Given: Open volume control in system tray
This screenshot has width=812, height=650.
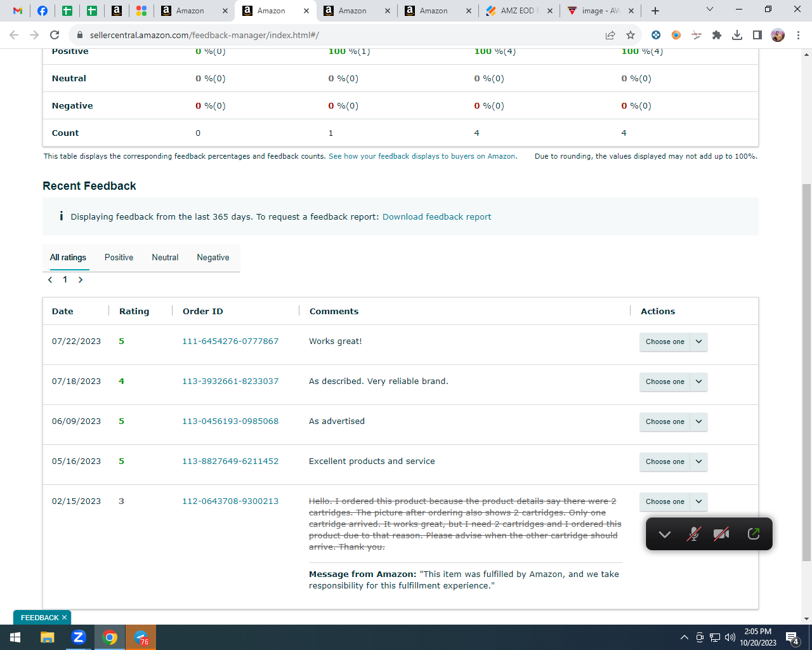Looking at the screenshot, I should [x=730, y=637].
